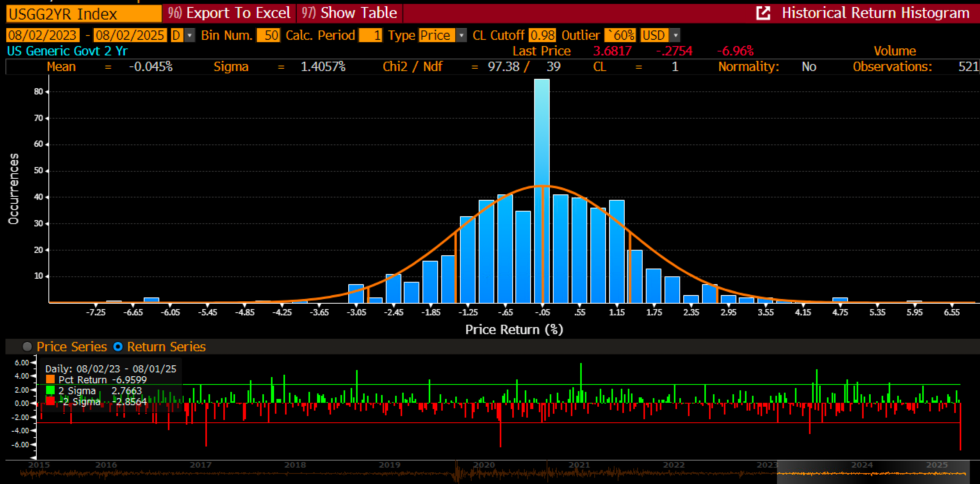This screenshot has height=484, width=980.
Task: Click Show Table
Action: pyautogui.click(x=350, y=13)
